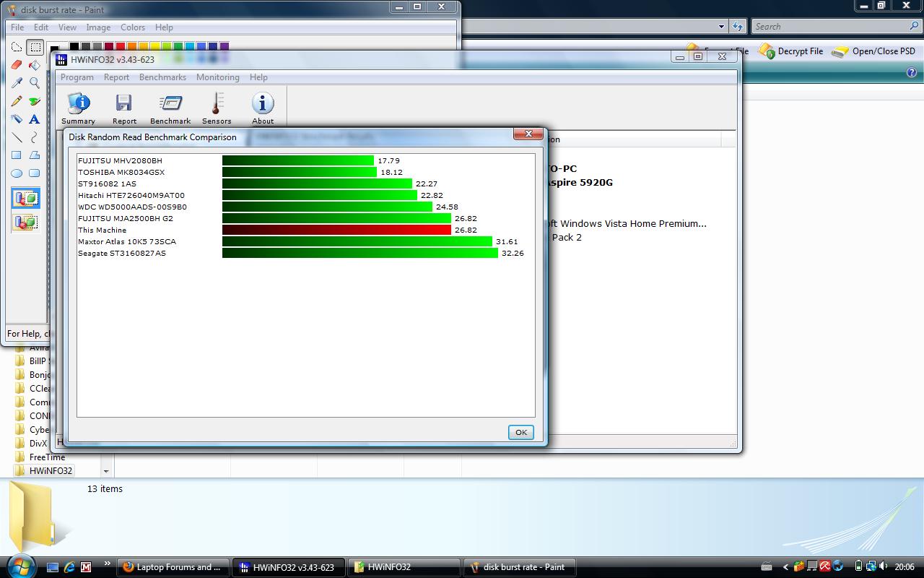Image resolution: width=924 pixels, height=578 pixels.
Task: Select the Airbrush tool in Paint
Action: (17, 119)
